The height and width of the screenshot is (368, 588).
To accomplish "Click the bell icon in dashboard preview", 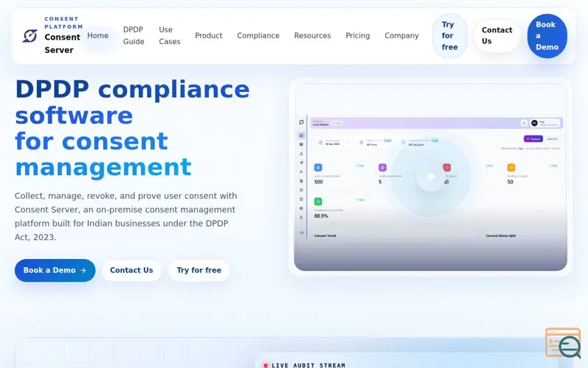I will coord(524,123).
